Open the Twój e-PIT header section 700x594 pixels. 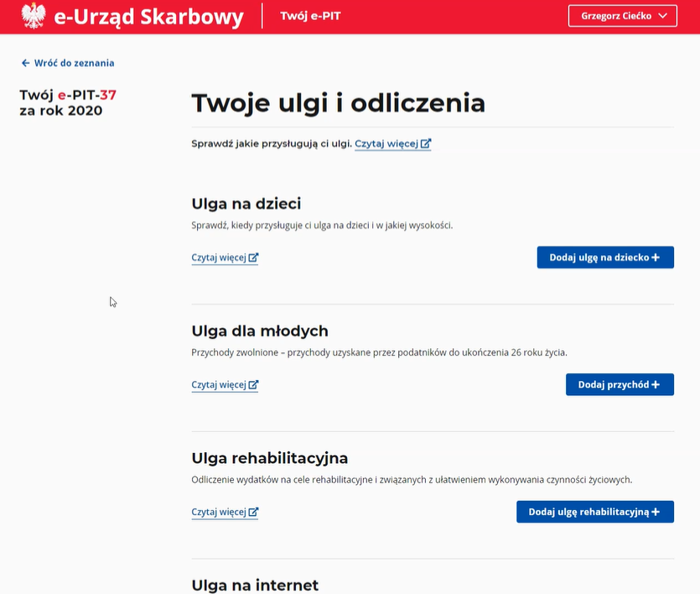(310, 16)
